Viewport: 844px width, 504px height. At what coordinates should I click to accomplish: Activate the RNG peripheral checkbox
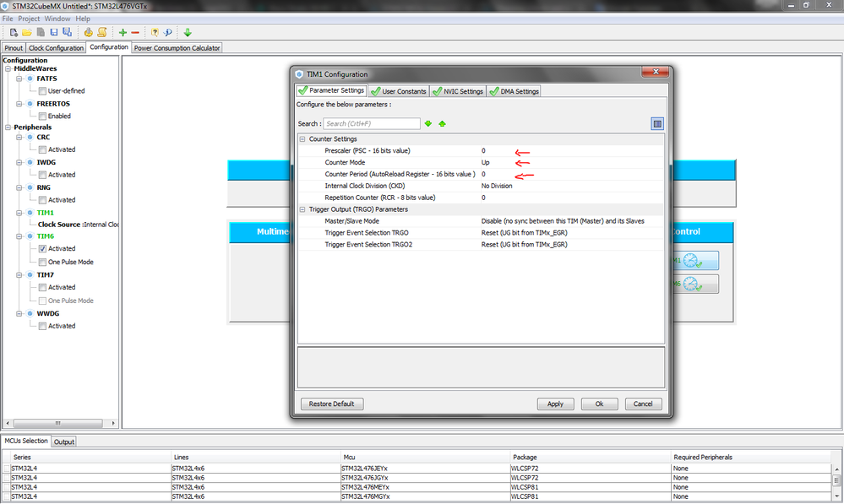(42, 200)
